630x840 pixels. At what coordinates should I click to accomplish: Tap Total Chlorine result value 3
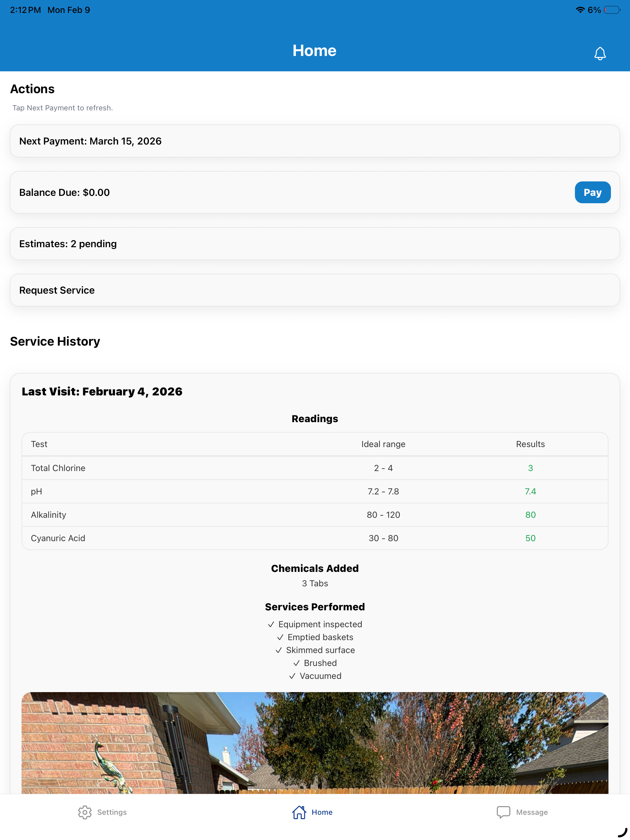pyautogui.click(x=530, y=468)
